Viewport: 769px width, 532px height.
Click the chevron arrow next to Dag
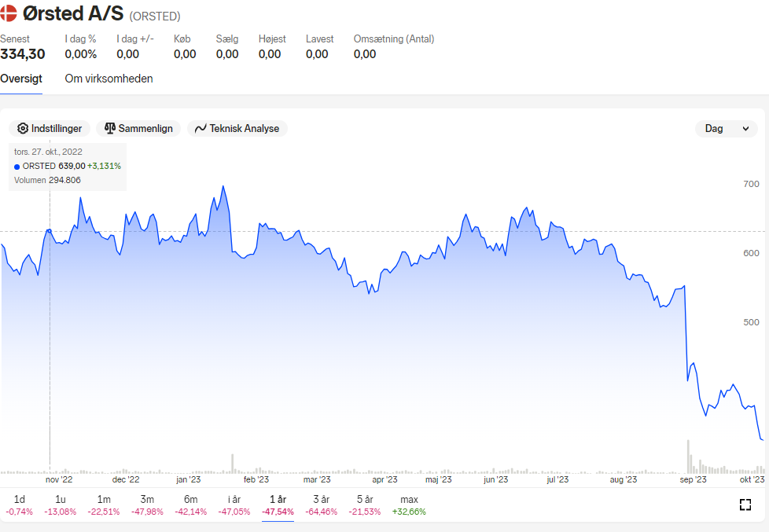pos(745,128)
